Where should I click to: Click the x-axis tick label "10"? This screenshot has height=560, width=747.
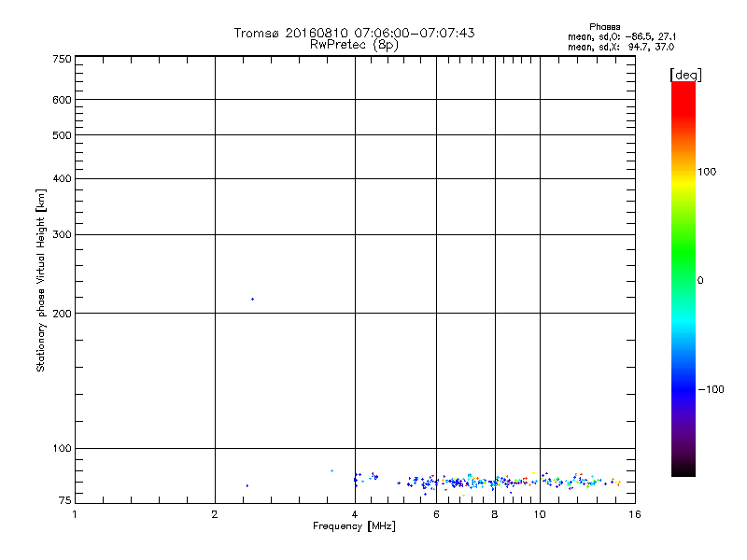coord(540,514)
